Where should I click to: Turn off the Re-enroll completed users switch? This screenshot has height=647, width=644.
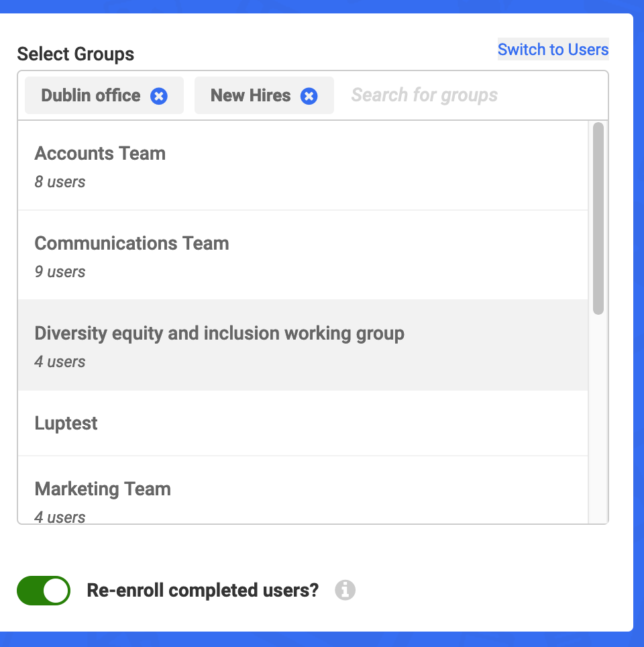click(x=44, y=590)
